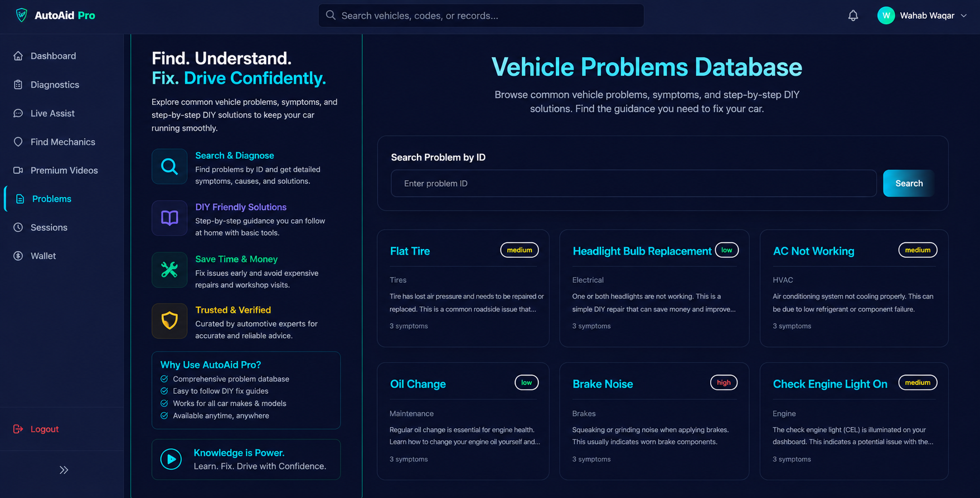Open the Brake Noise problem
The width and height of the screenshot is (980, 498).
(x=654, y=421)
